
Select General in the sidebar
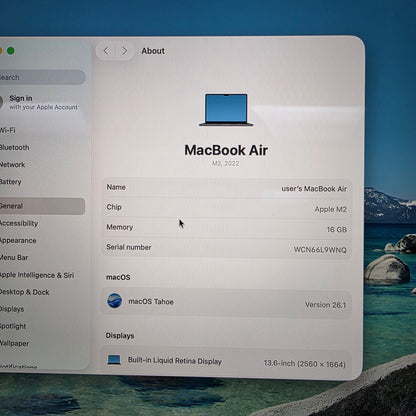point(42,206)
